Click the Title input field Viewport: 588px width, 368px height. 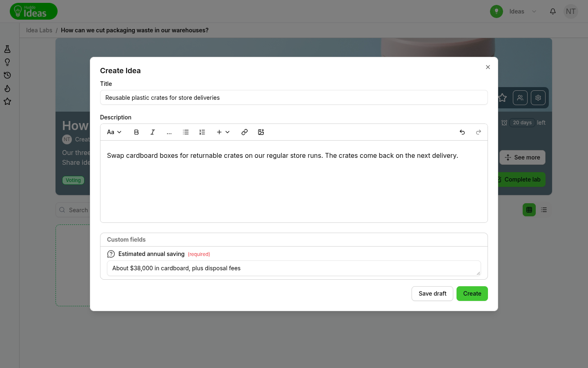[294, 97]
